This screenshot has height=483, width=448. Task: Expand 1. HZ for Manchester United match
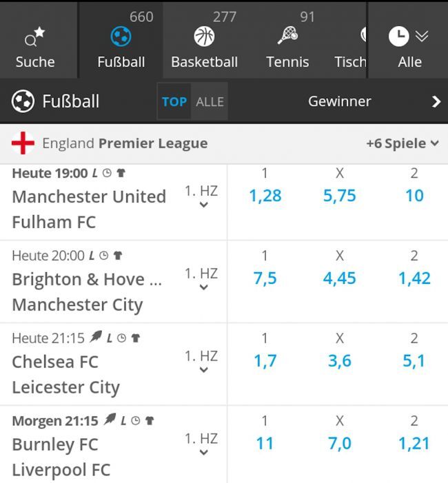coord(201,196)
